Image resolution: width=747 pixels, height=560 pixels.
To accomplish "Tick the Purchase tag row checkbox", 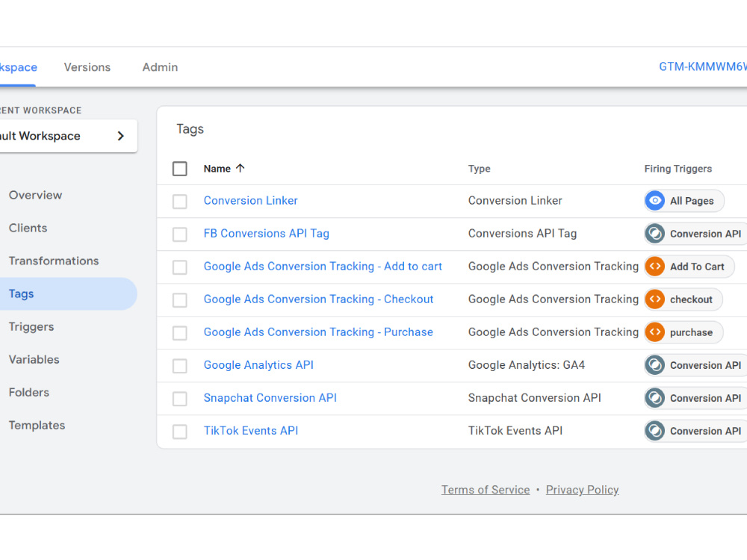I will point(179,333).
